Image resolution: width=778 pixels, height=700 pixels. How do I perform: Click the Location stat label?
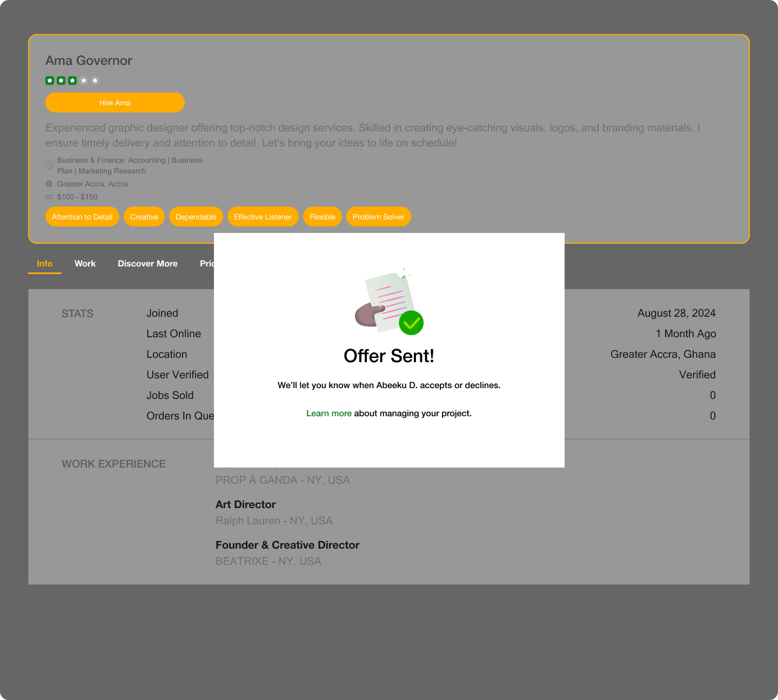(x=167, y=355)
